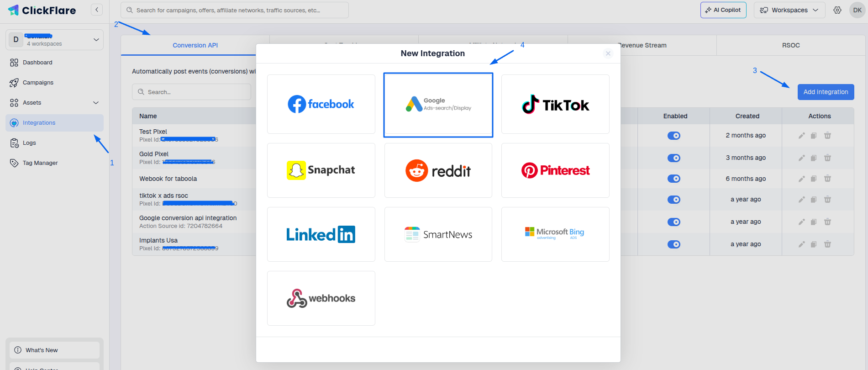Focus the integrations Search field

point(191,92)
